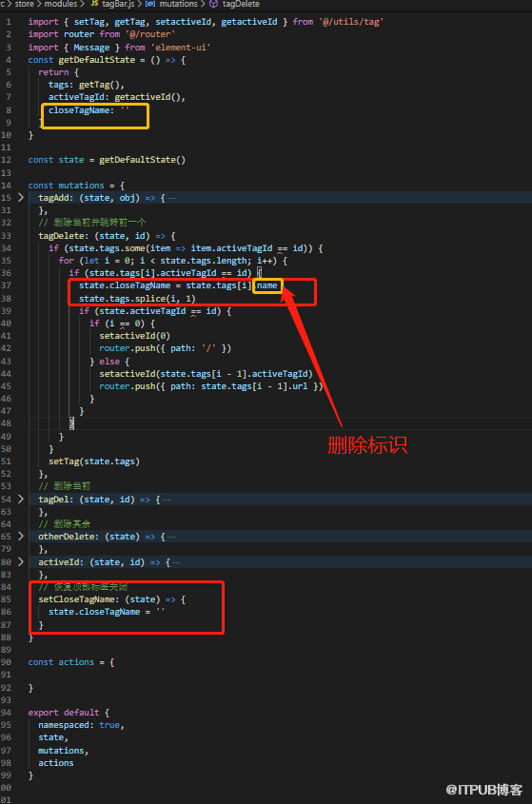Open the modules breadcrumb segment

click(x=61, y=4)
